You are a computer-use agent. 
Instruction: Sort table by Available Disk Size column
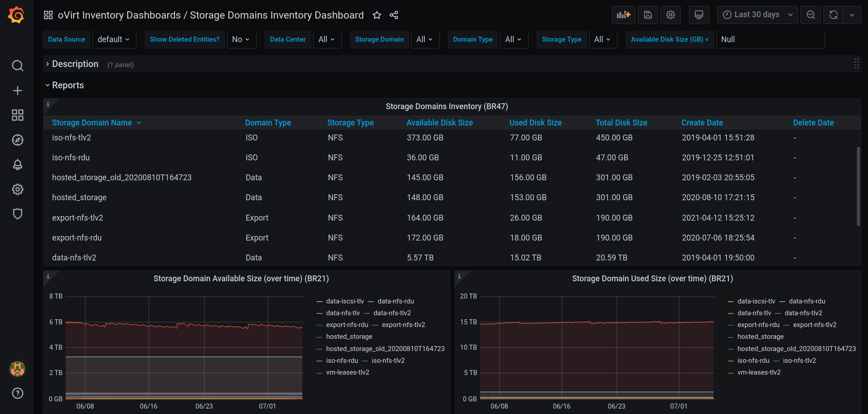439,123
